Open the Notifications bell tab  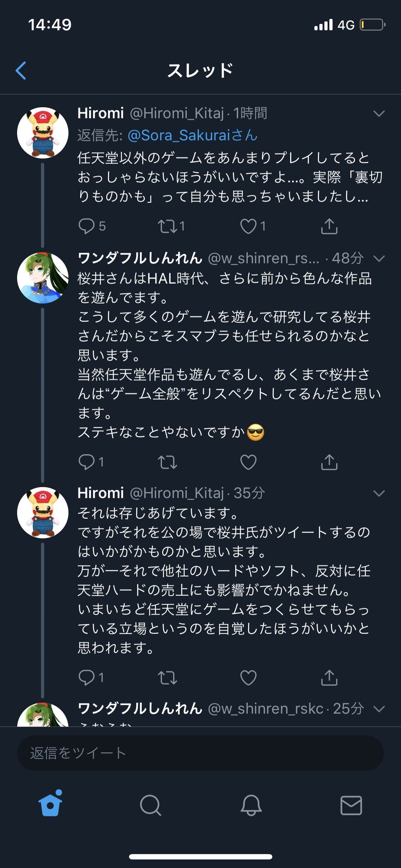251,805
